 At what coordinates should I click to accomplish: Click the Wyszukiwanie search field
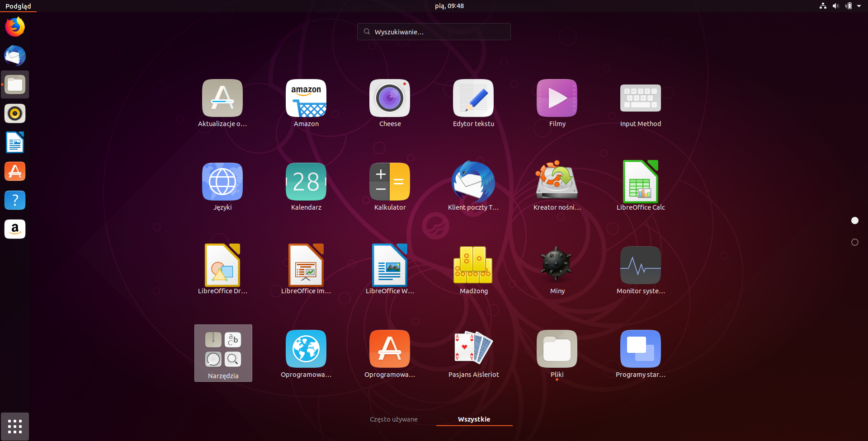tap(434, 32)
